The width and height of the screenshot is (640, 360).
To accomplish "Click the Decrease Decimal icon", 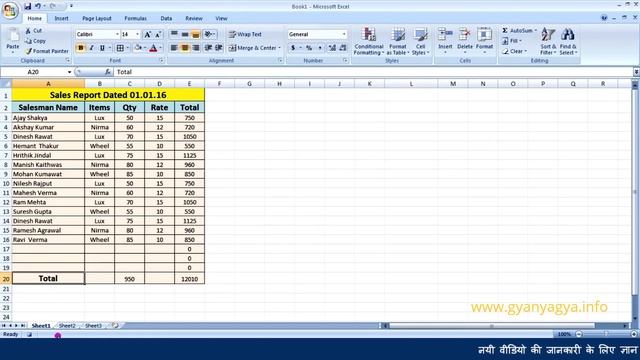I will [343, 48].
